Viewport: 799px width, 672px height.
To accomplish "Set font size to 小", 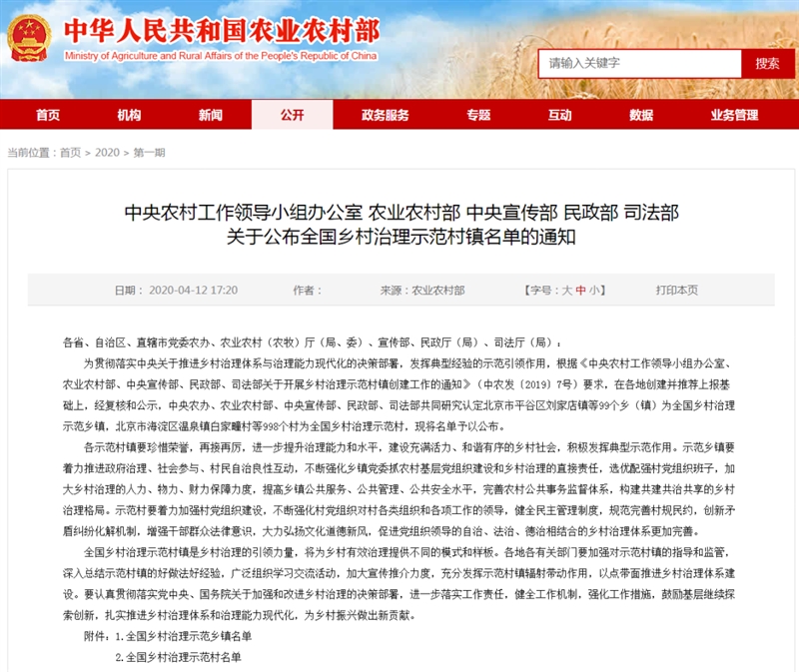I will [594, 291].
